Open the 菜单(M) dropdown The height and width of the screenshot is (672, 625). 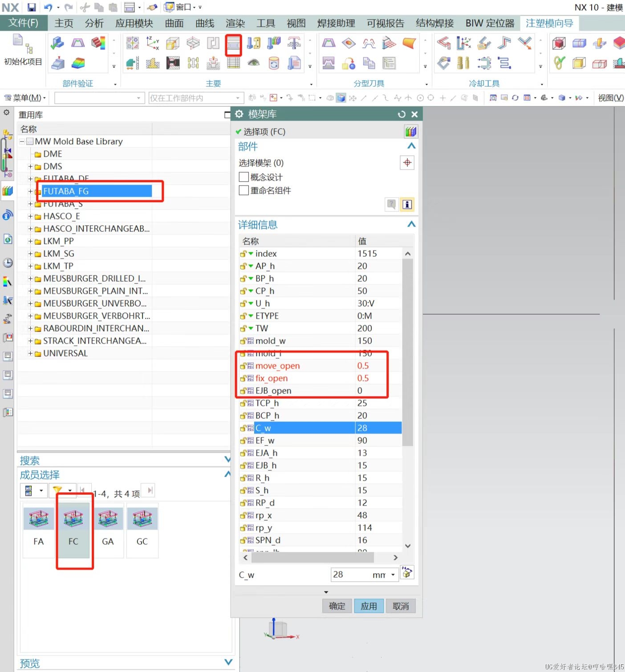click(x=25, y=97)
